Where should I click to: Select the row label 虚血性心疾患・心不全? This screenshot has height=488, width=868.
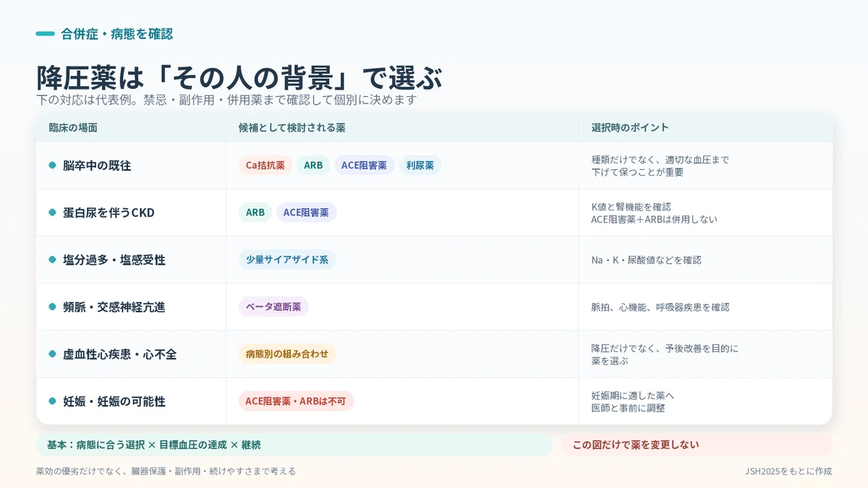(120, 354)
